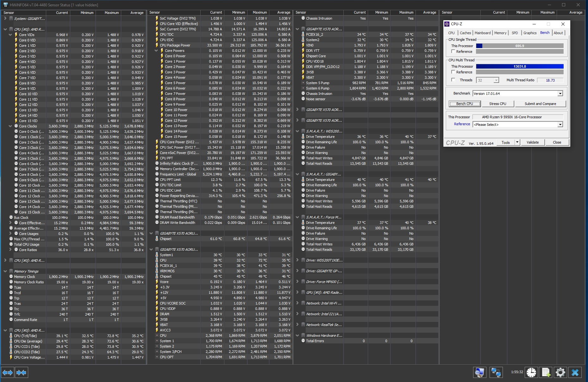Screen dimensions: 588x382
Task: Click the Close button in CPU-Z
Action: click(x=557, y=142)
